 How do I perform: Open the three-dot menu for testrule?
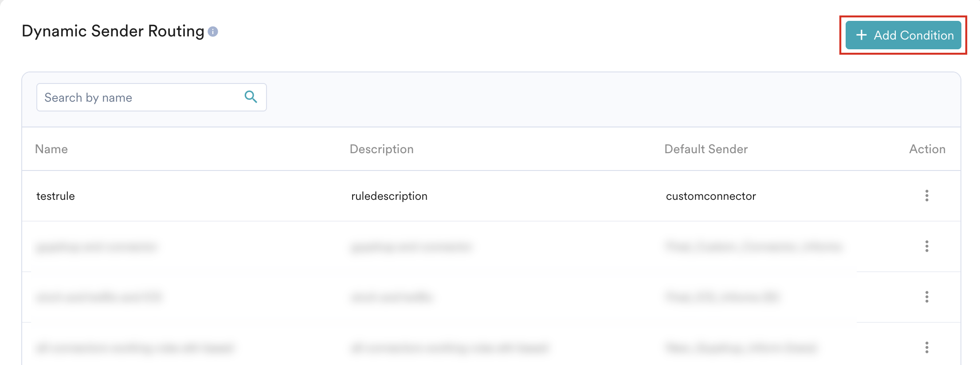tap(926, 196)
